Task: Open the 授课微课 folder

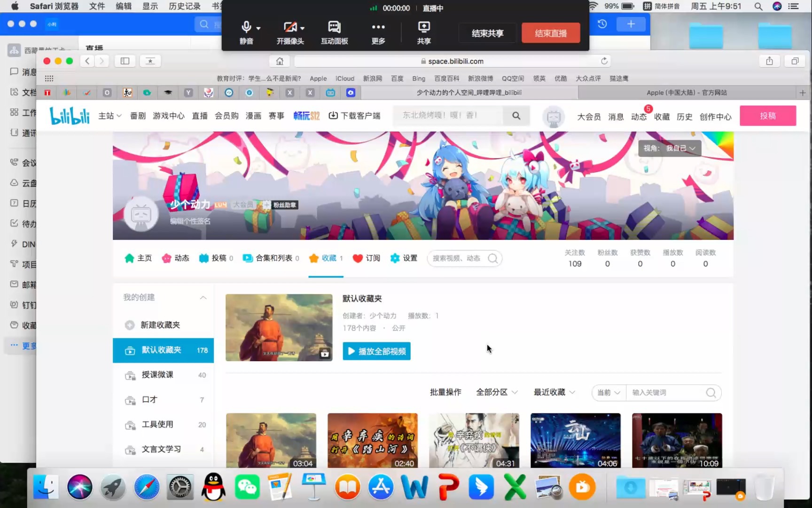Action: pyautogui.click(x=163, y=375)
